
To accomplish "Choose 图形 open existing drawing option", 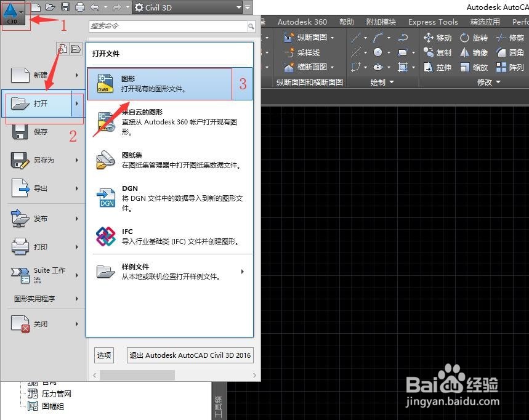I will [170, 84].
